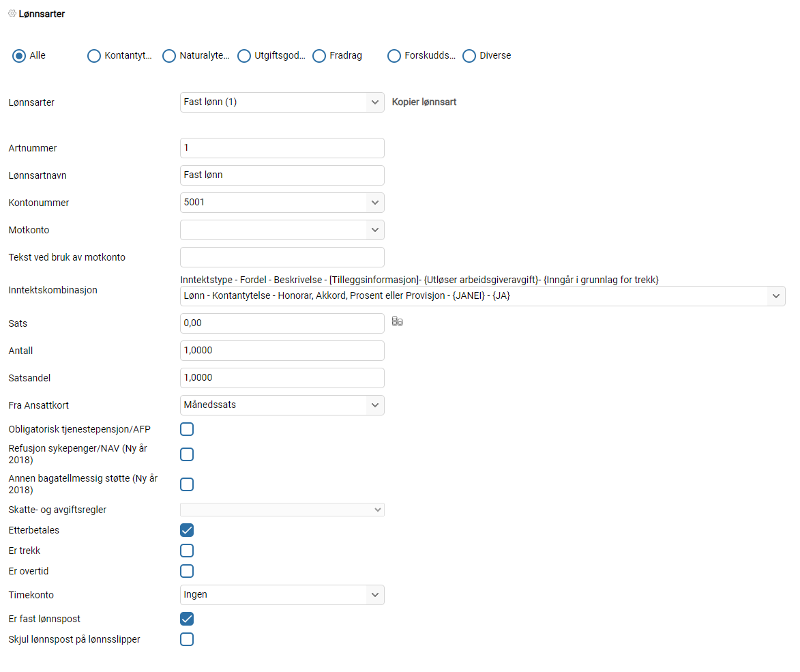Select the Fradrag radio button
The width and height of the screenshot is (800, 672).
pos(319,56)
